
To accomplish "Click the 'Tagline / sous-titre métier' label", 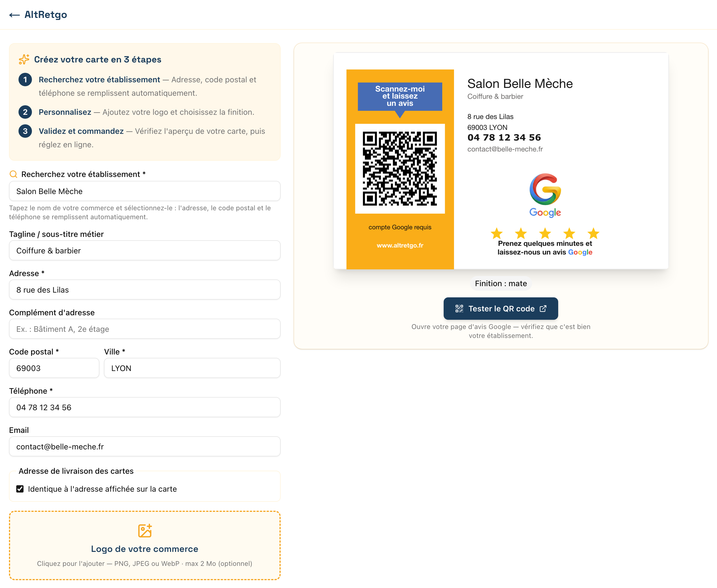I will point(56,234).
